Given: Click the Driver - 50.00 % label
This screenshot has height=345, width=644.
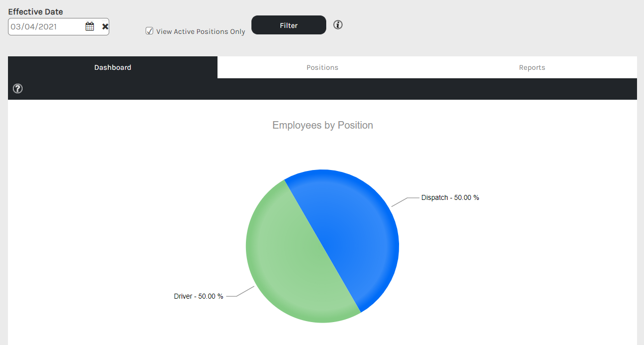Looking at the screenshot, I should tap(199, 296).
